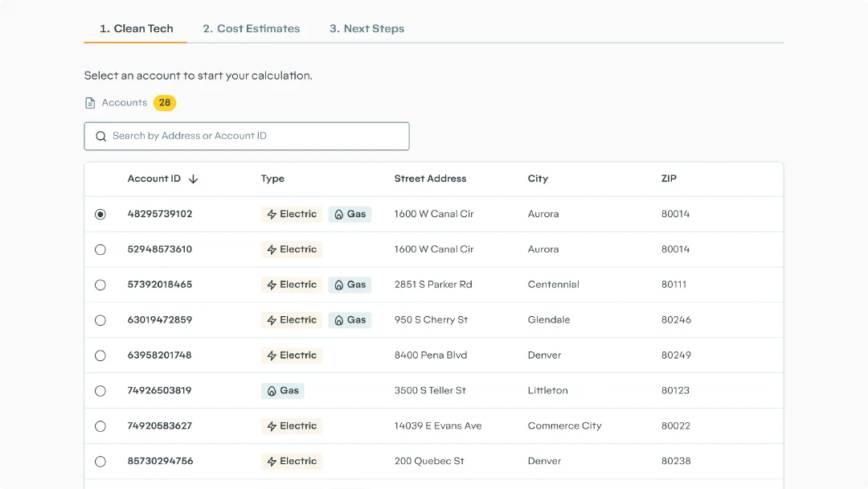
Task: Click the Electric tag on account 63019472859
Action: (x=292, y=320)
